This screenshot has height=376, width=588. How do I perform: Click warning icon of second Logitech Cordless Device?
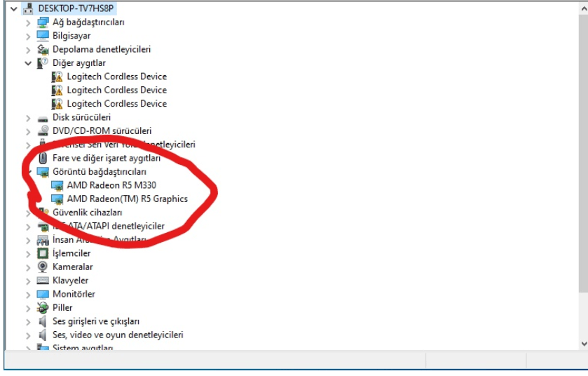[x=57, y=90]
